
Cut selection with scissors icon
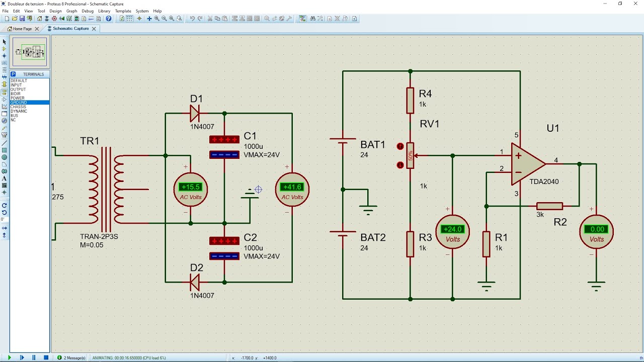click(210, 19)
